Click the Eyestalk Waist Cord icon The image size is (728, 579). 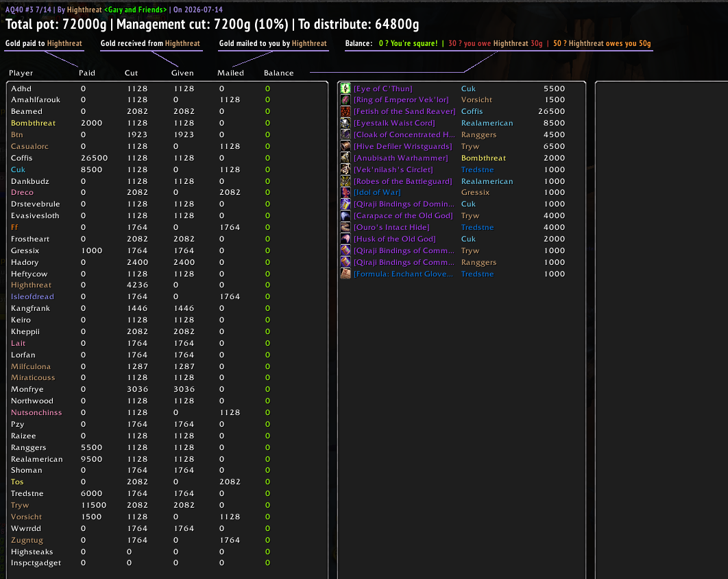click(345, 123)
